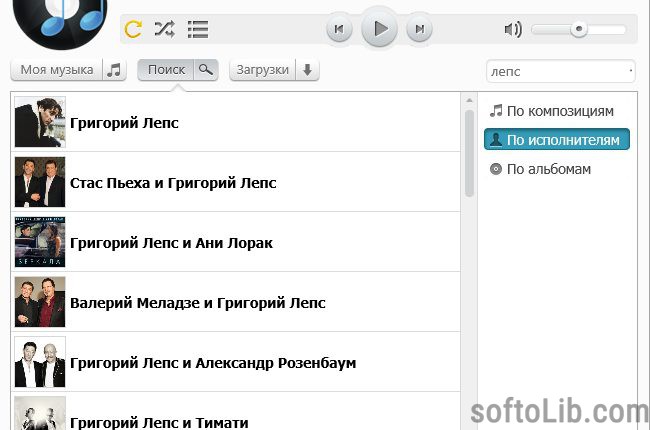Image resolution: width=650 pixels, height=430 pixels.
Task: Open Григорий Лепс и Ани Лорак
Action: [x=235, y=242]
